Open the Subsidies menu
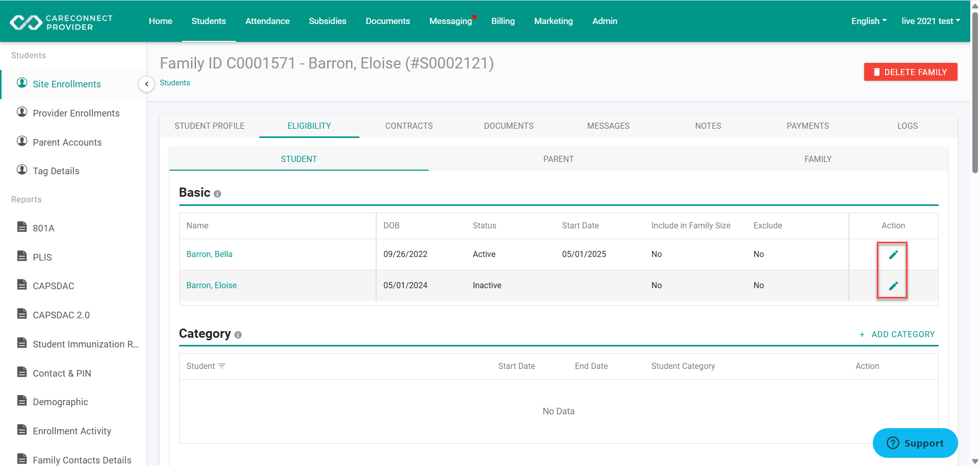 [328, 21]
